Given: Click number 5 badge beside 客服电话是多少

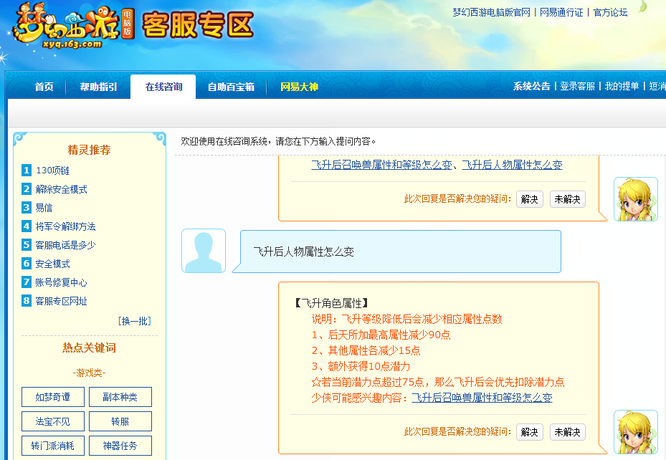Looking at the screenshot, I should pos(26,245).
